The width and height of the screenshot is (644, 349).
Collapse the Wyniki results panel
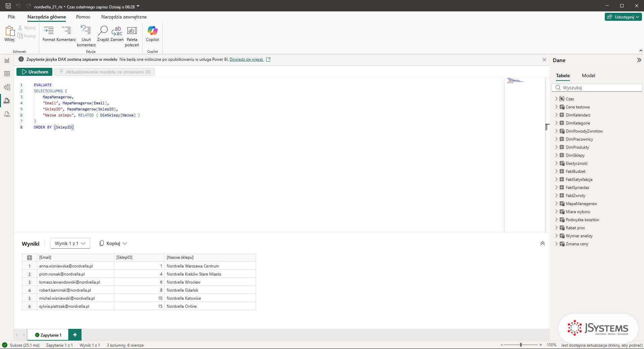pos(542,243)
